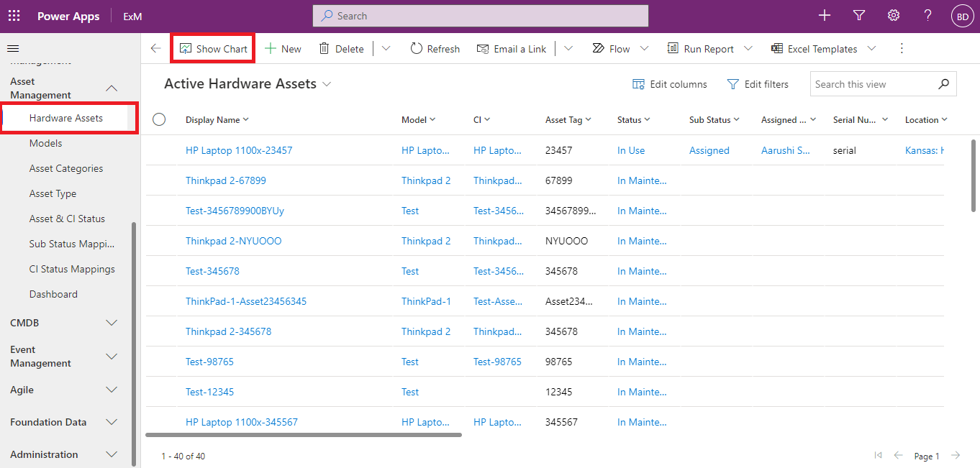980x468 pixels.
Task: Click asset tag cell 12345
Action: [x=559, y=392]
